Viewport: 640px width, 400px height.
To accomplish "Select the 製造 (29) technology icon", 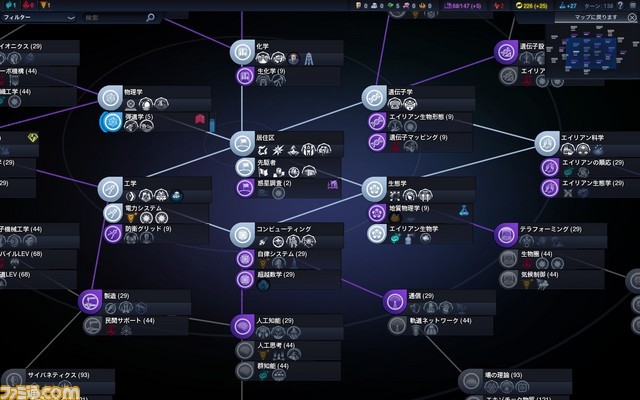I will (90, 302).
